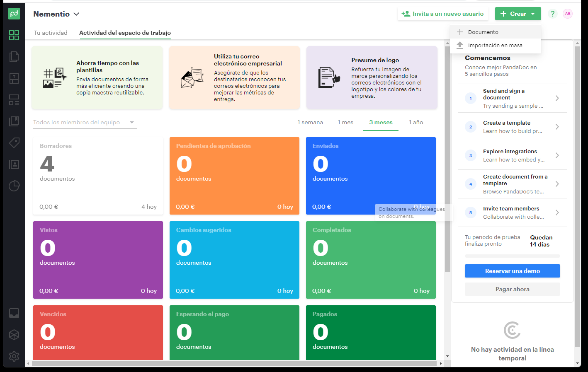Open the Content library icon in sidebar

tap(14, 121)
